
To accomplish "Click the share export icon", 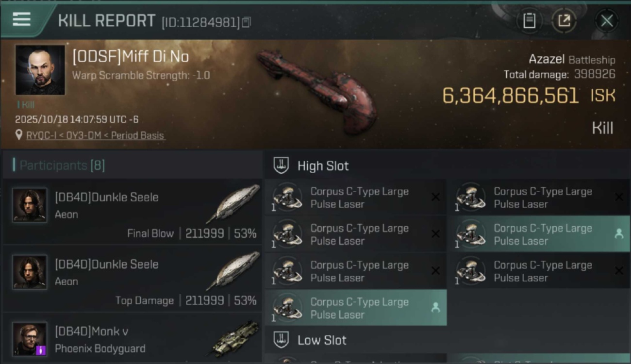I will pyautogui.click(x=564, y=20).
